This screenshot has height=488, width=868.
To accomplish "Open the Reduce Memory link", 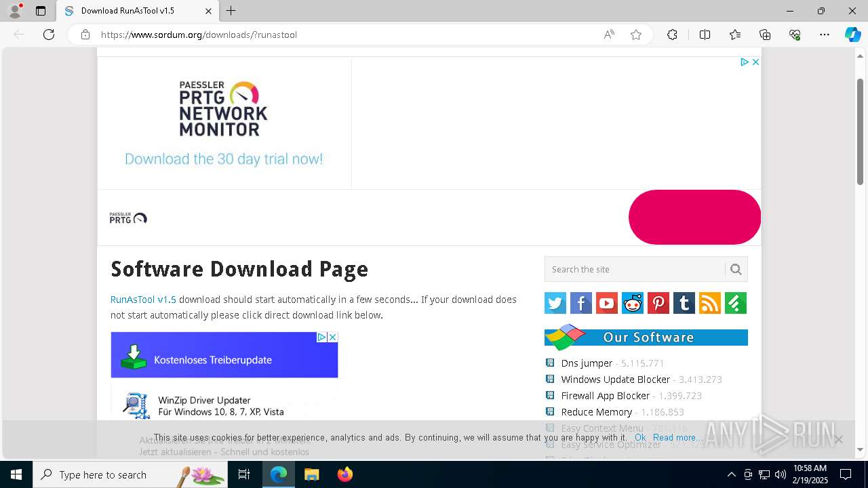I will (597, 412).
